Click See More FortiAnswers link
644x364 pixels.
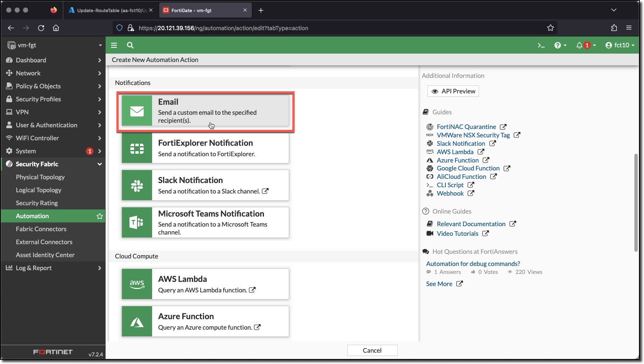tap(439, 284)
